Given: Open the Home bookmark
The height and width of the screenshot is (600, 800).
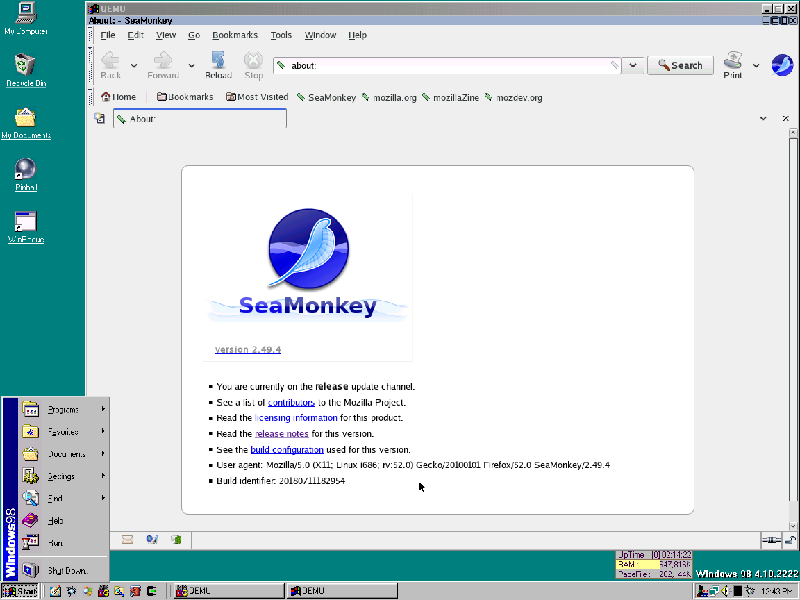Looking at the screenshot, I should [118, 97].
